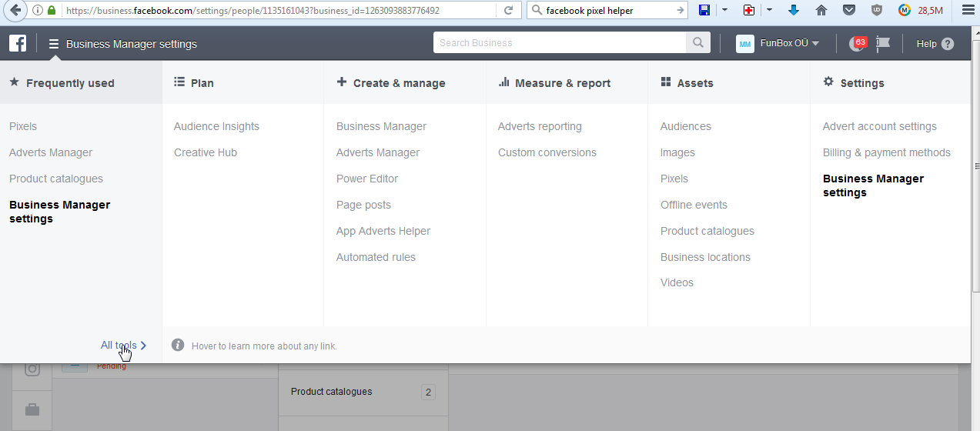
Task: Click into the Search Business field
Action: pyautogui.click(x=560, y=43)
